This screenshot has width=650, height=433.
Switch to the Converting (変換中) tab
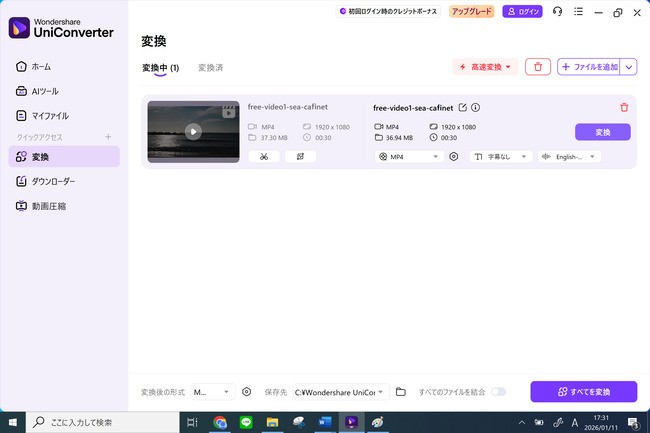point(160,68)
